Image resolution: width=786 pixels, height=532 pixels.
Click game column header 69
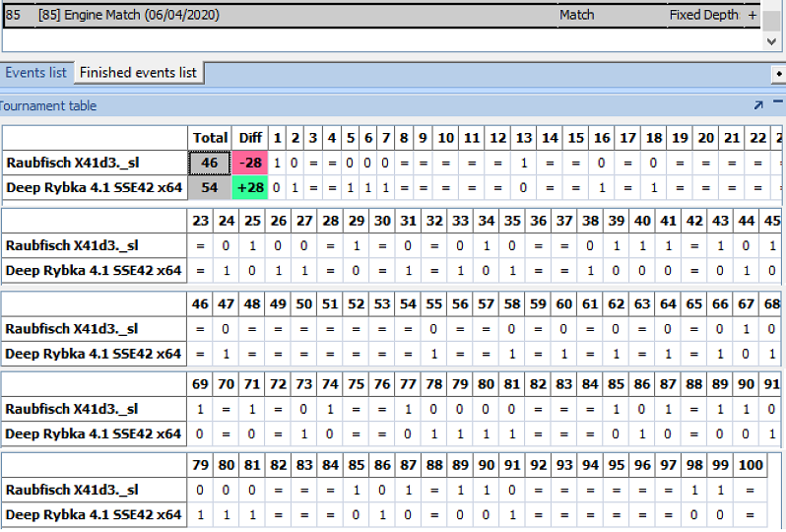200,384
